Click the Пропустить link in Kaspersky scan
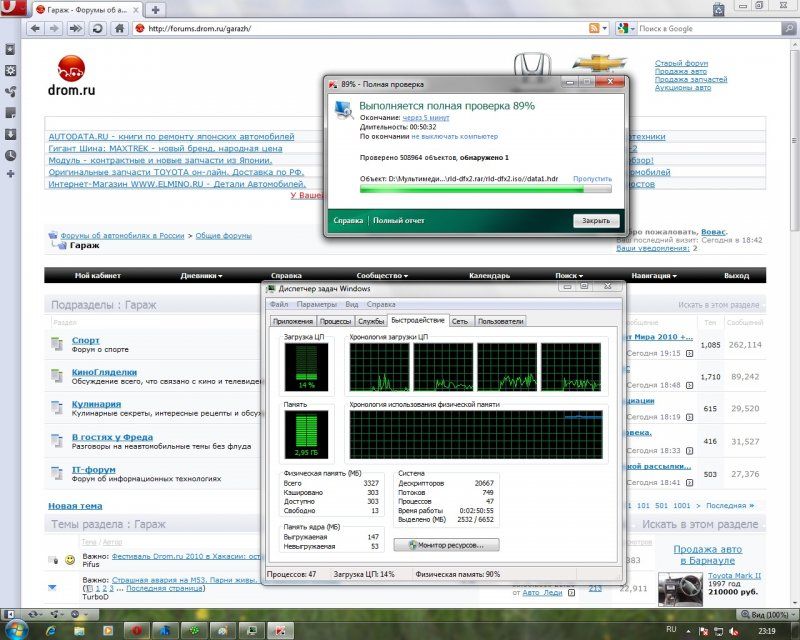 (x=592, y=179)
